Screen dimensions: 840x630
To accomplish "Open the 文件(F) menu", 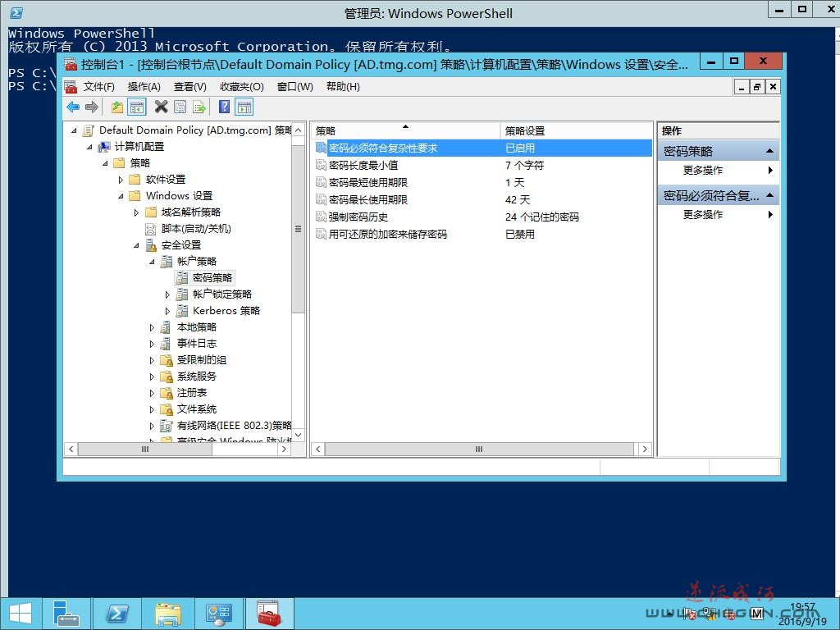I will coord(99,87).
